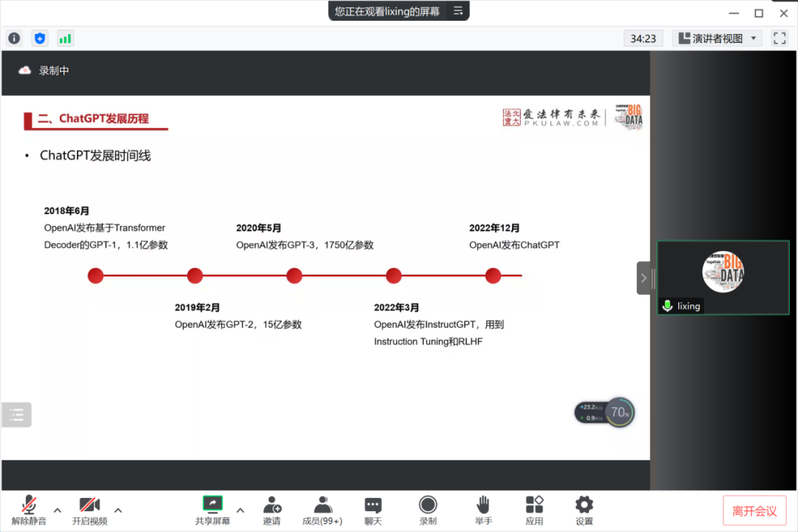This screenshot has height=532, width=798.
Task: Click the slide heading 二、ChatGPT发展历程
Action: 93,119
